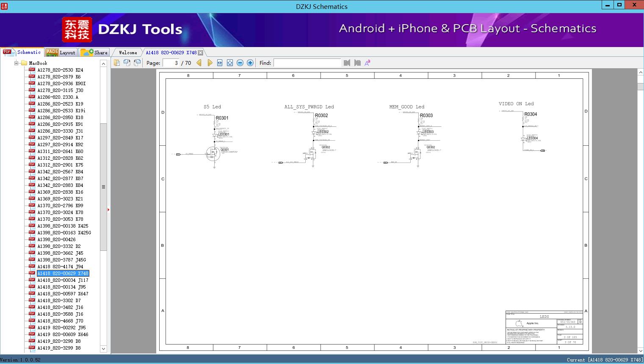Click the MEM_GOOD Led schematic label

(x=406, y=107)
